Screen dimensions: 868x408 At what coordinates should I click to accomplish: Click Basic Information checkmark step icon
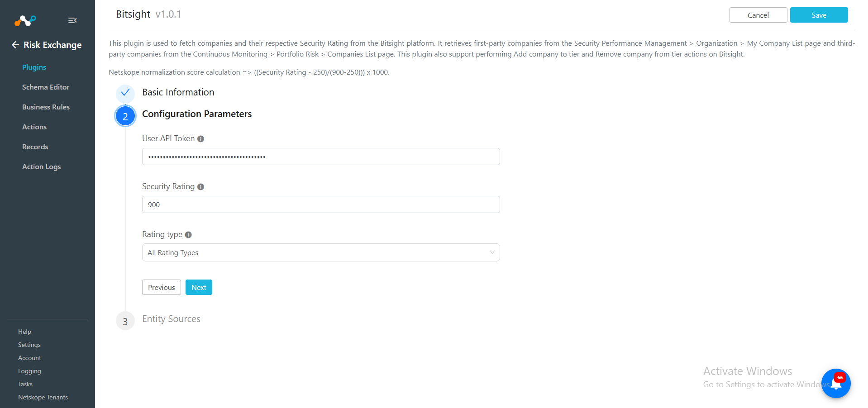tap(125, 93)
